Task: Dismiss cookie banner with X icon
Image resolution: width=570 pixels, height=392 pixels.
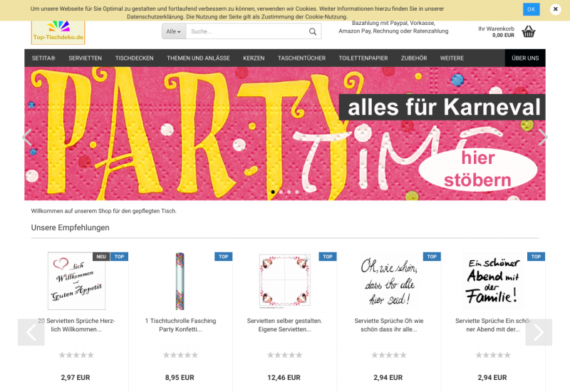Action: tap(555, 9)
